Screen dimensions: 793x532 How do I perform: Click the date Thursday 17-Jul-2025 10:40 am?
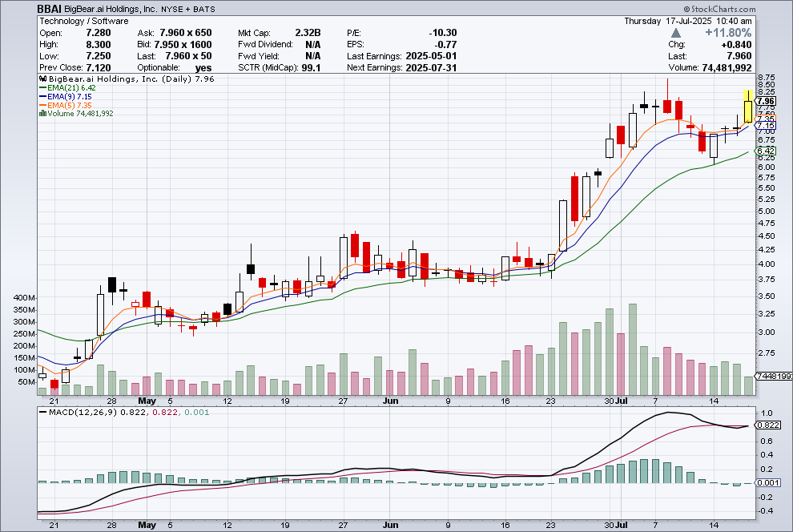(688, 22)
